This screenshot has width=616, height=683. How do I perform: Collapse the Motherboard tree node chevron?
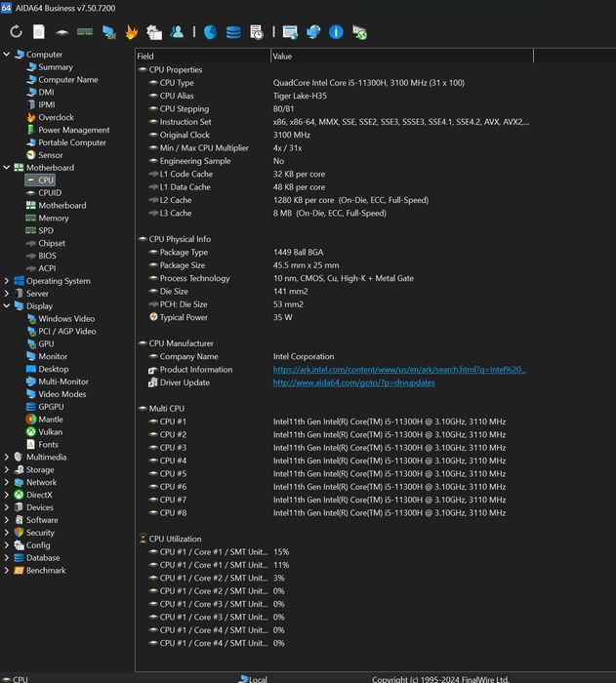click(x=7, y=167)
